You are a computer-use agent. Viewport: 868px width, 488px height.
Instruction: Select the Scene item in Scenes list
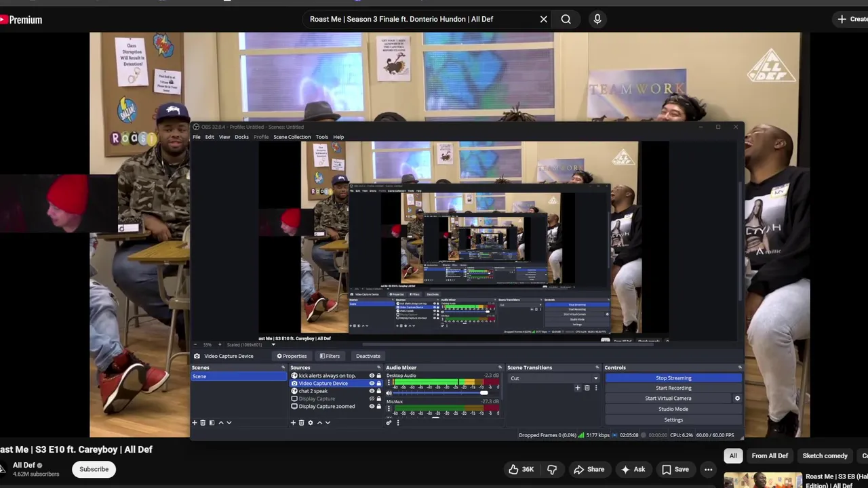(x=239, y=376)
